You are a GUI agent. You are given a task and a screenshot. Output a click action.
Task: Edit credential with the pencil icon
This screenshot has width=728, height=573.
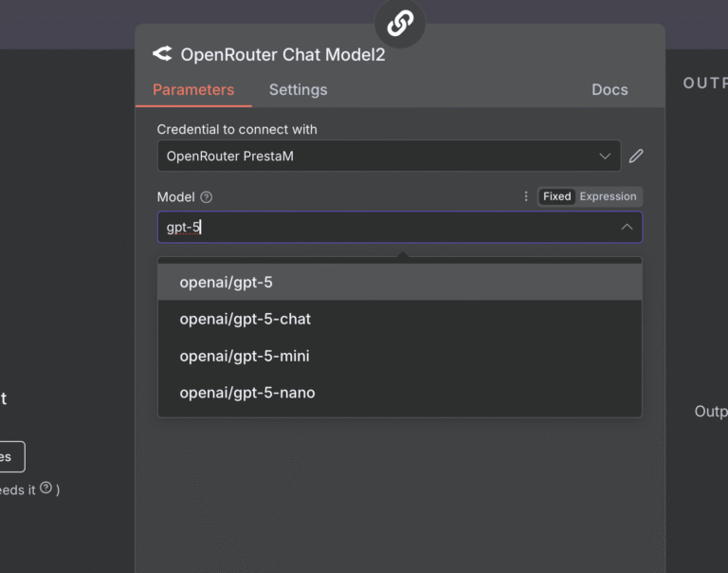[x=636, y=157]
